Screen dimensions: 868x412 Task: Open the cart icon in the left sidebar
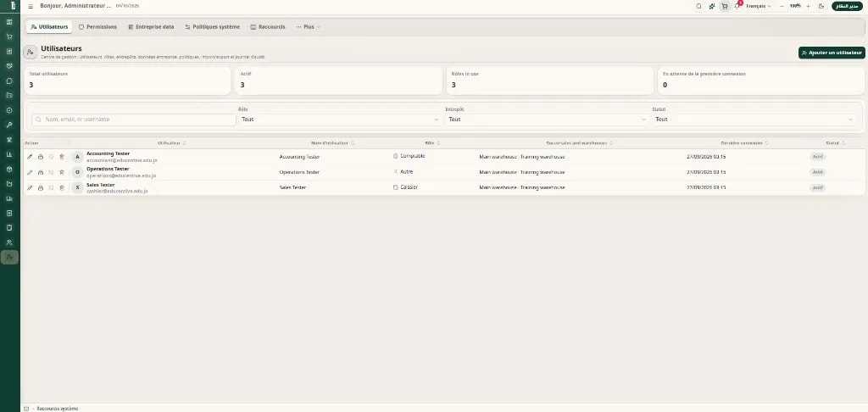[9, 36]
